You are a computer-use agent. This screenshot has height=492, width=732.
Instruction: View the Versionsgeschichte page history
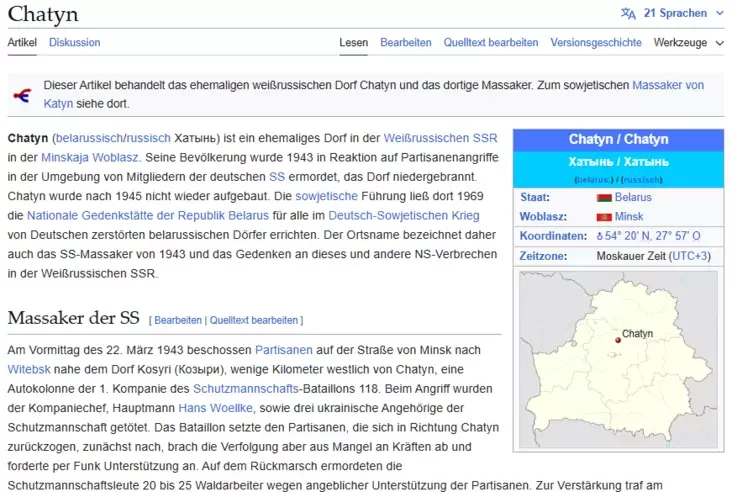click(596, 43)
